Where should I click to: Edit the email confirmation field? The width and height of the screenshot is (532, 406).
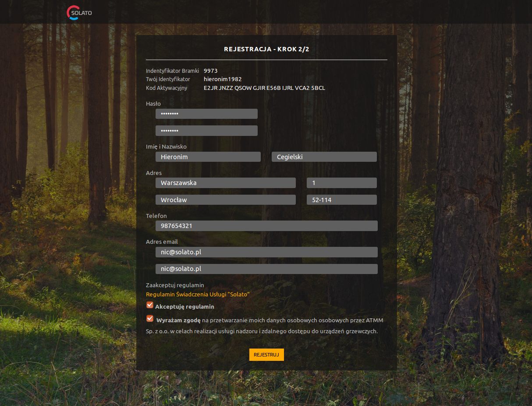tap(266, 269)
